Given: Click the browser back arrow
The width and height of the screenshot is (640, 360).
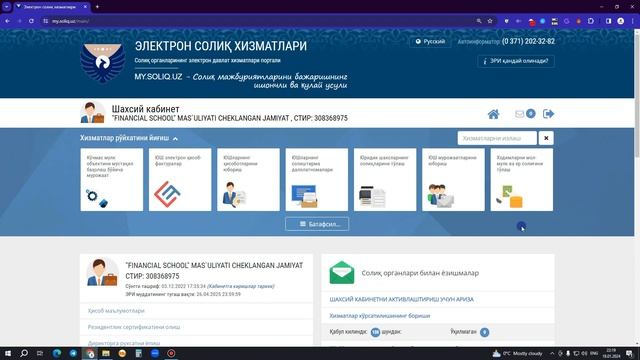Looking at the screenshot, I should pyautogui.click(x=8, y=21).
